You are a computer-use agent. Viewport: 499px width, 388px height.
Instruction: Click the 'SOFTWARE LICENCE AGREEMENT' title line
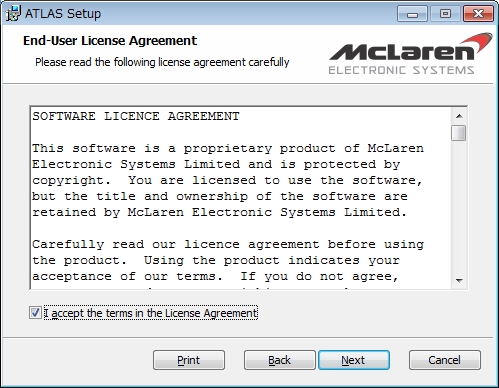136,116
